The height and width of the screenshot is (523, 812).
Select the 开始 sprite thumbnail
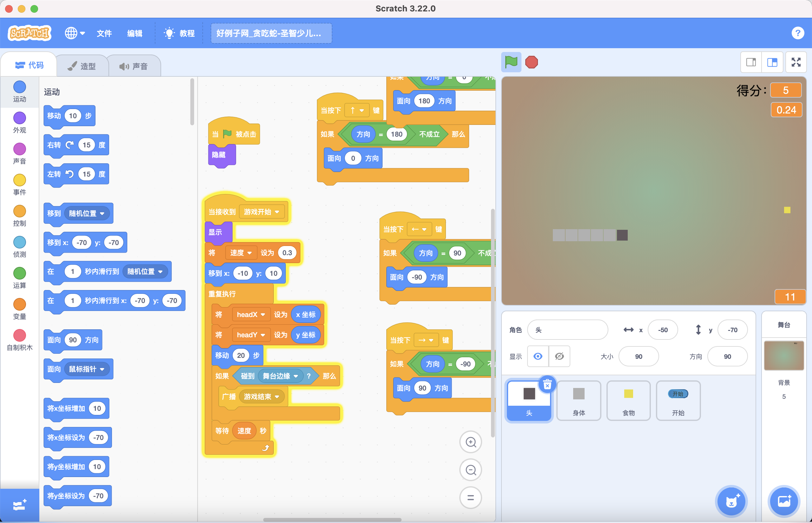pyautogui.click(x=678, y=401)
